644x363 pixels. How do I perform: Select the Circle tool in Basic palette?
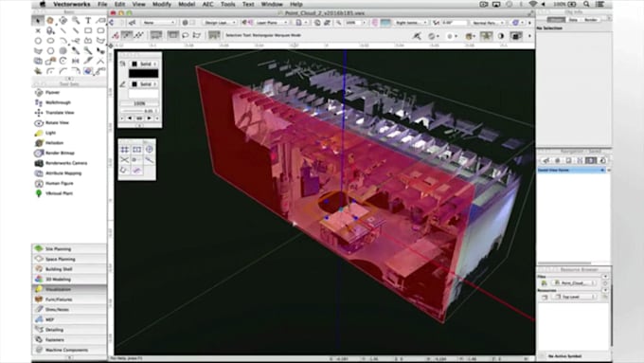coord(38,41)
